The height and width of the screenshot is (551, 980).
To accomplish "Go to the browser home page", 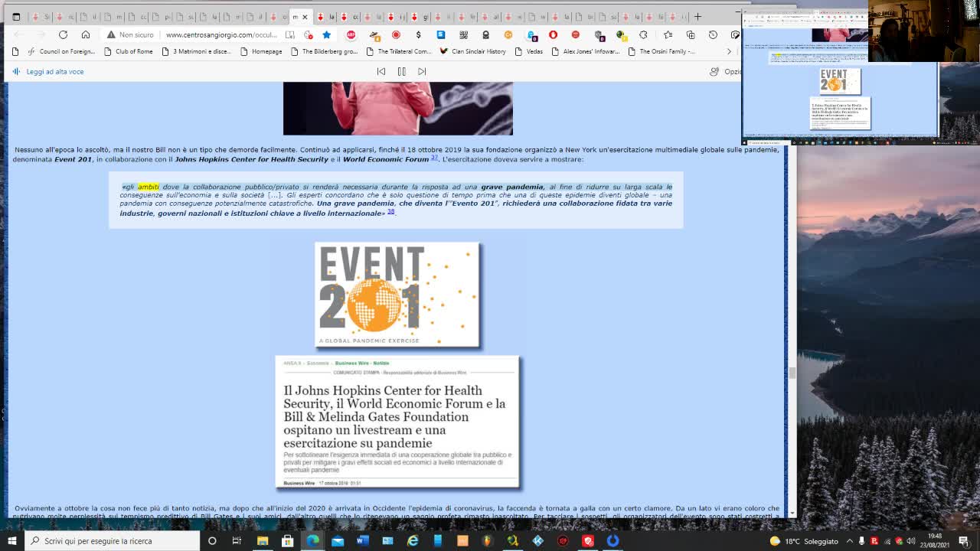I will pyautogui.click(x=86, y=34).
